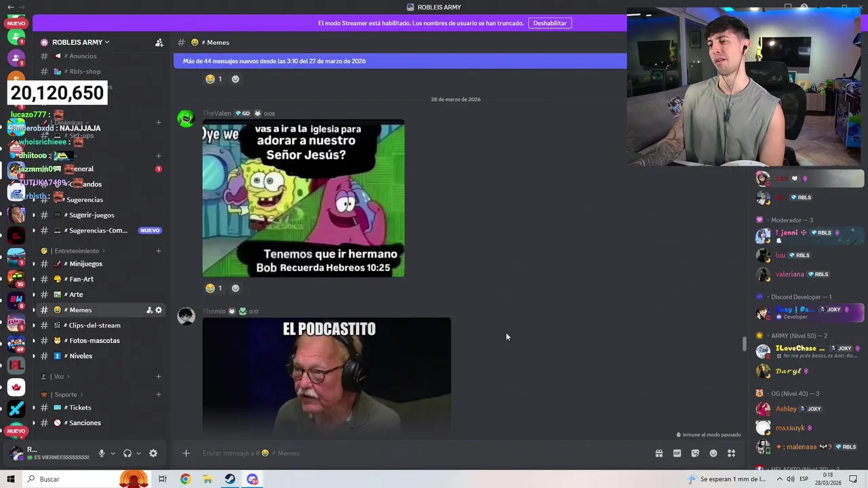
Task: Open the emoji picker in message bar
Action: click(x=713, y=453)
